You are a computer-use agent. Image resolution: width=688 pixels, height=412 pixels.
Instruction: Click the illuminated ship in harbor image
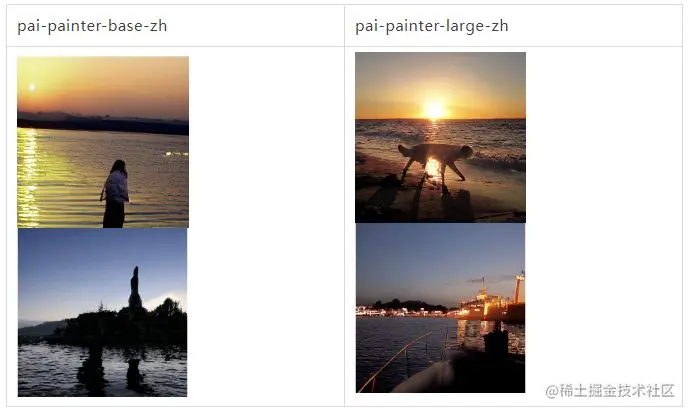pyautogui.click(x=491, y=303)
